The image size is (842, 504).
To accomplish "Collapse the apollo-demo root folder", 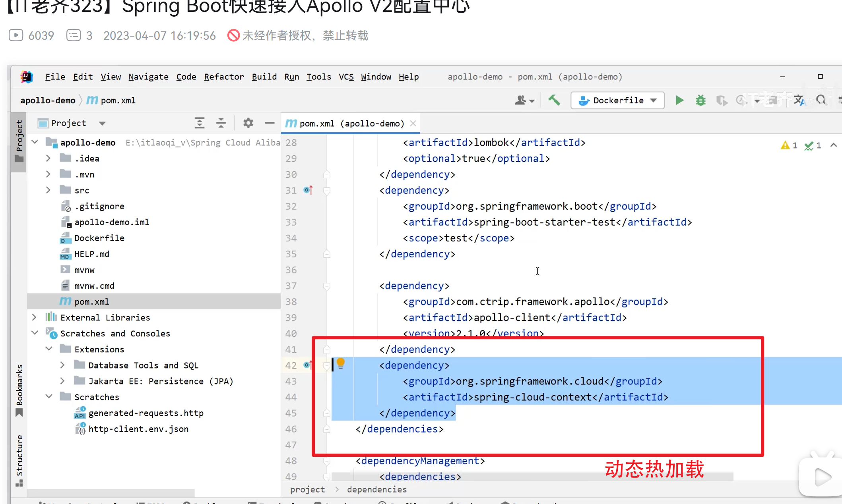I will 35,142.
